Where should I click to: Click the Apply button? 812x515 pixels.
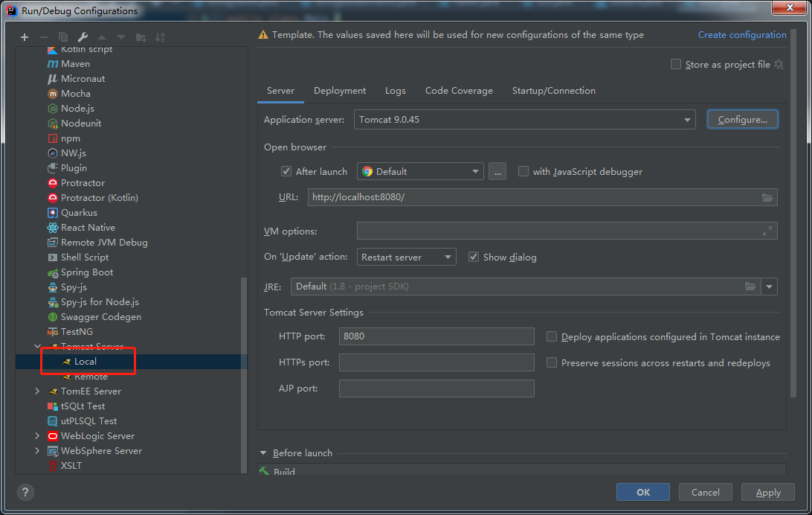[x=768, y=492]
